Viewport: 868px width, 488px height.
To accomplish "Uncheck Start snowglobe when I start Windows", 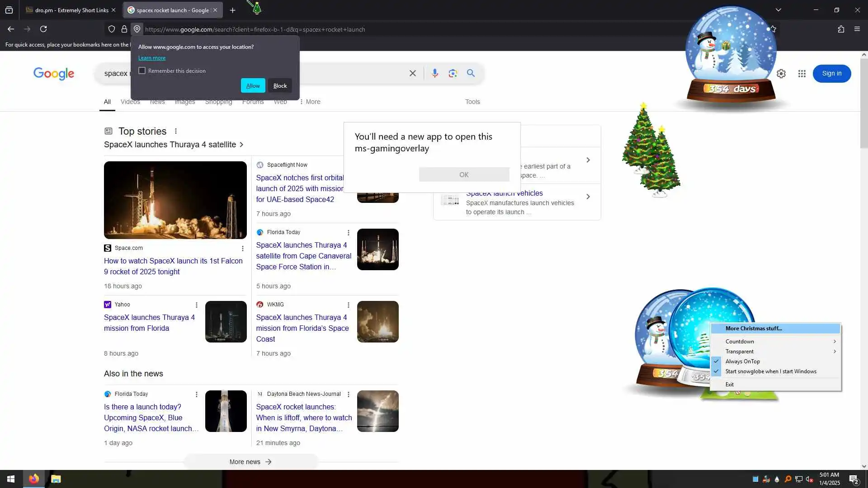I will 770,371.
